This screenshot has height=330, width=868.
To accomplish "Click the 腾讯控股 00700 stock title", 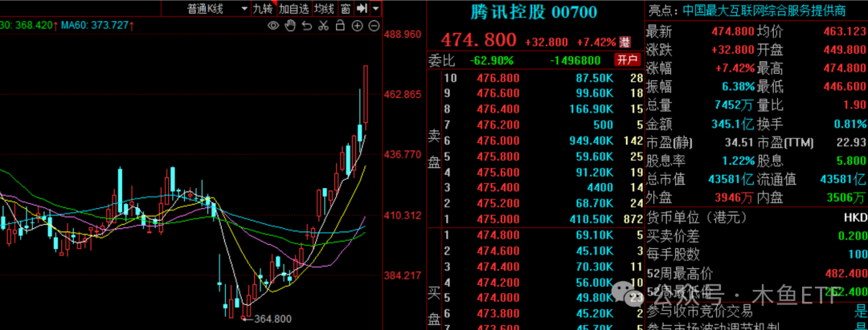I will pos(534,11).
